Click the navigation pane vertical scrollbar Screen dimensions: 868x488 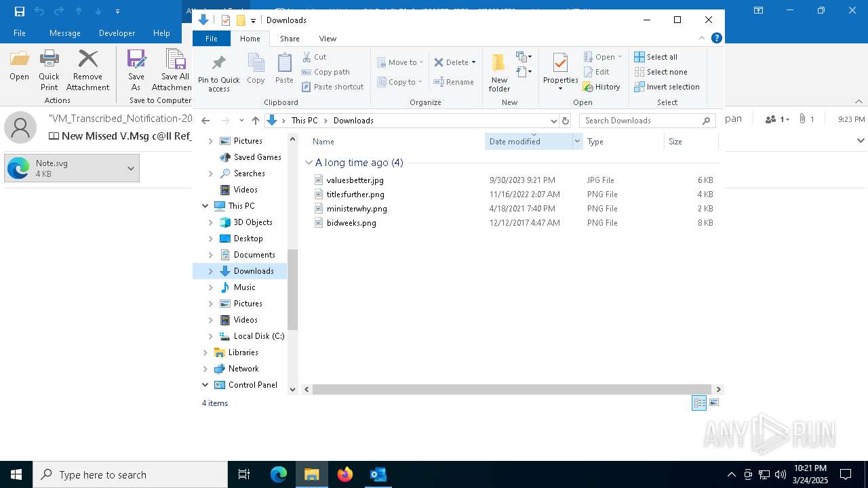click(x=293, y=290)
